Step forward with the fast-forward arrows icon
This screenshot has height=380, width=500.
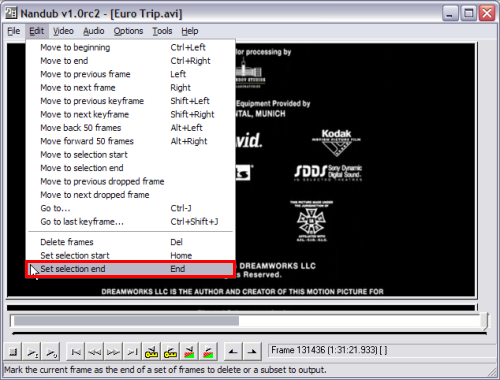(113, 352)
